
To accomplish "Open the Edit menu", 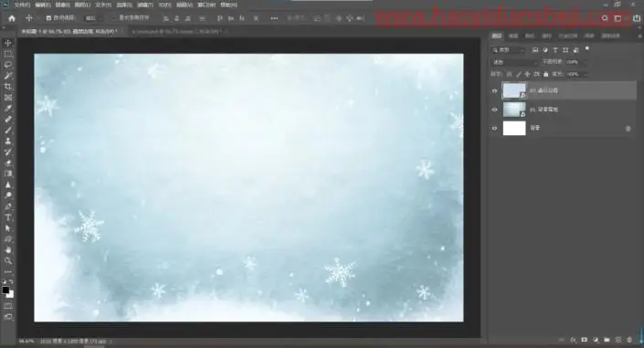I will 43,5.
